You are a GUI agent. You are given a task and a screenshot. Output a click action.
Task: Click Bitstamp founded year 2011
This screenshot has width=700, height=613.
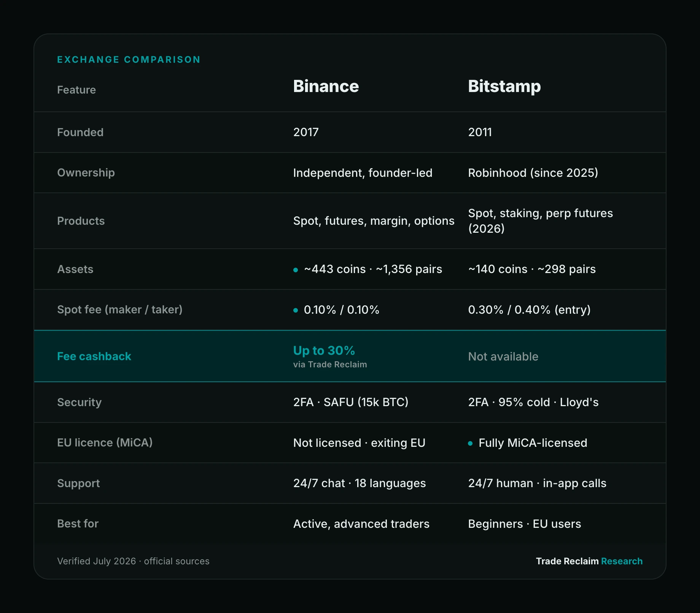click(480, 132)
